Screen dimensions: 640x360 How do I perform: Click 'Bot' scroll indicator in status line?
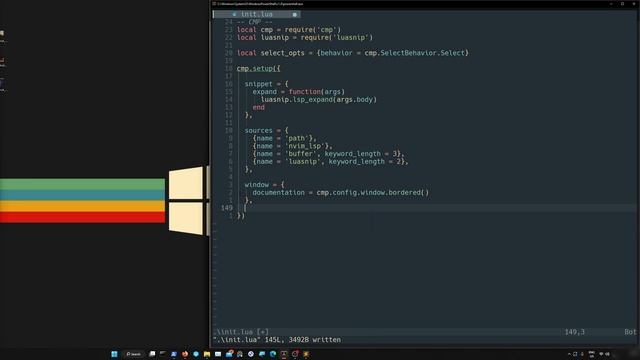point(630,332)
